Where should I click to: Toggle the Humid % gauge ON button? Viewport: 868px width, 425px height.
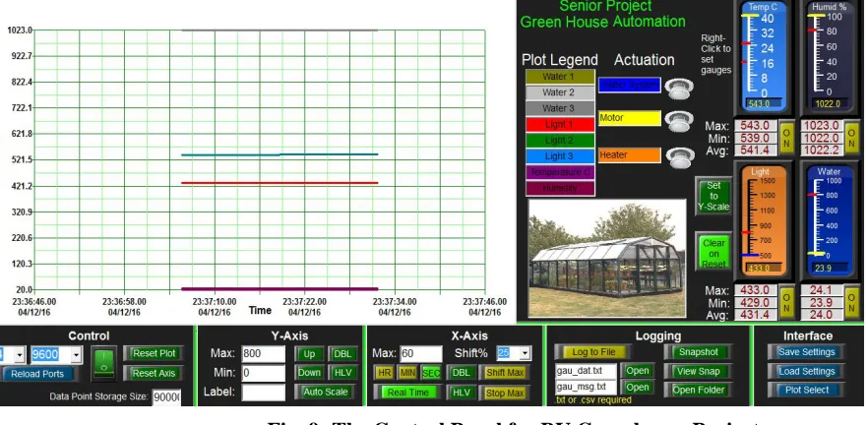point(852,138)
